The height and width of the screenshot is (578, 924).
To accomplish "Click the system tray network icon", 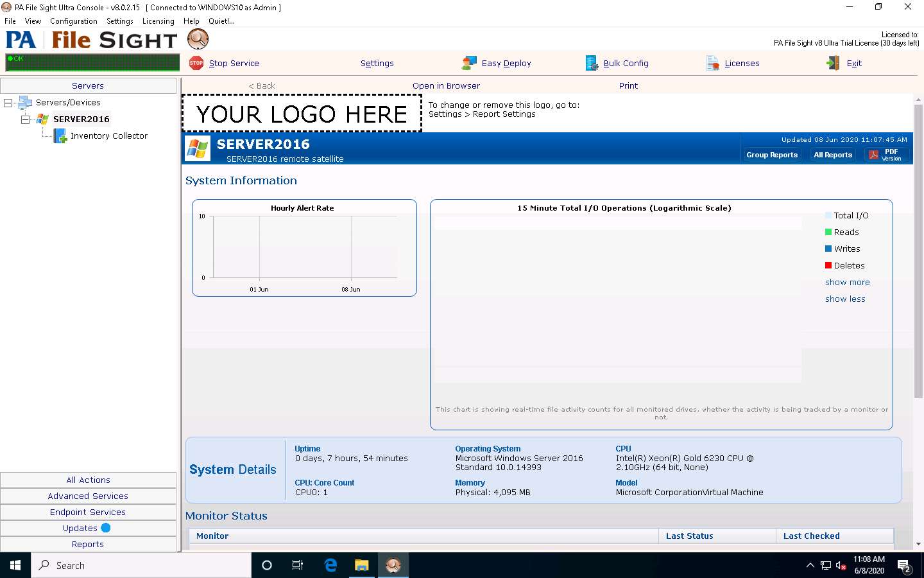I will tap(826, 566).
